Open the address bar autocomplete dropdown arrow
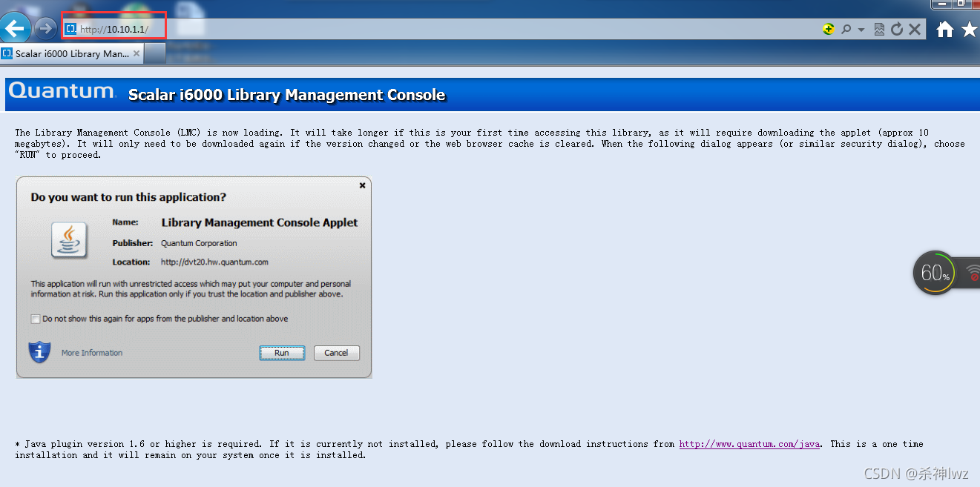This screenshot has height=487, width=980. 861,30
